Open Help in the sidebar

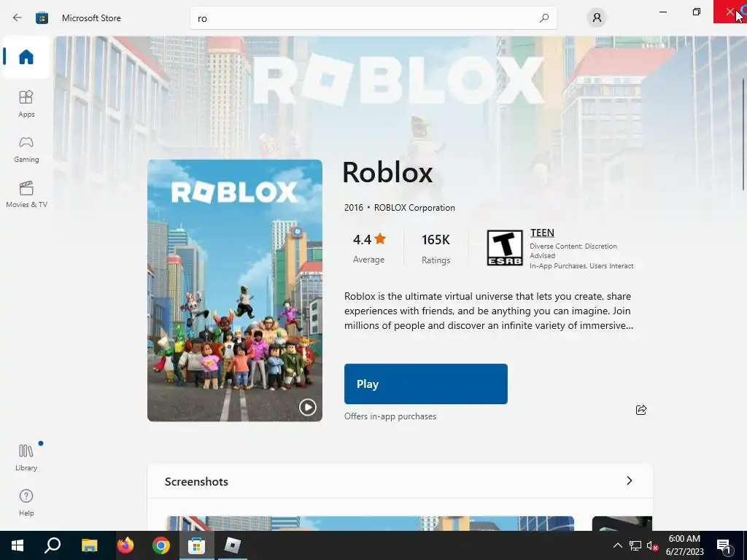pyautogui.click(x=26, y=503)
